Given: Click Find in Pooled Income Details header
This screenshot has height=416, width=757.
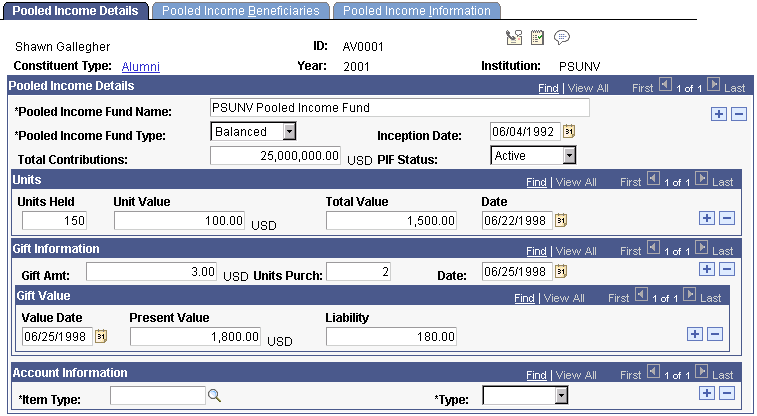Looking at the screenshot, I should (548, 88).
